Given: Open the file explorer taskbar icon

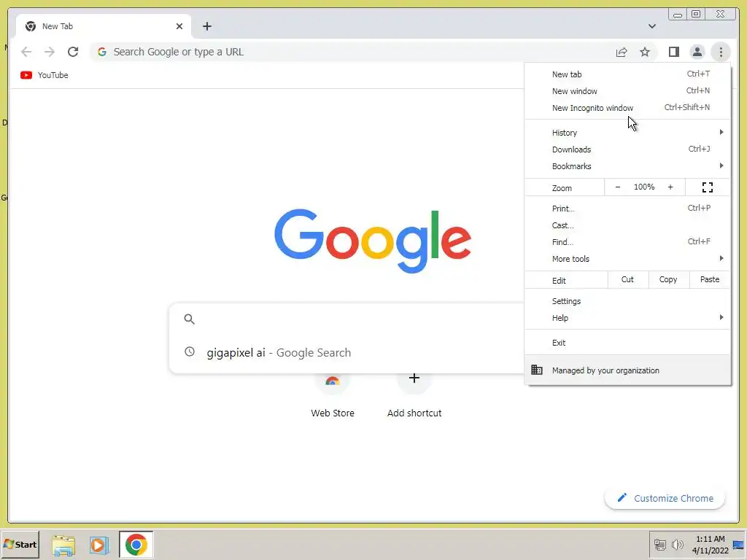Looking at the screenshot, I should [x=63, y=545].
